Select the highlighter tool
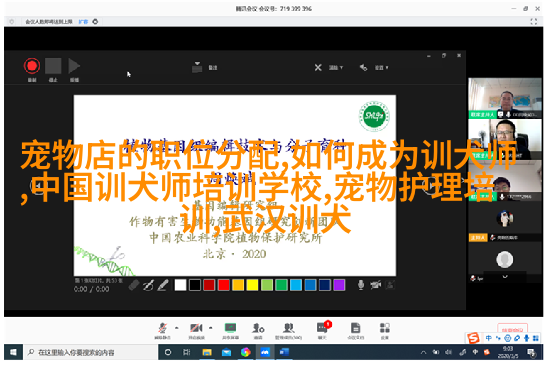Screen dimensions: 550x367 [x=162, y=285]
